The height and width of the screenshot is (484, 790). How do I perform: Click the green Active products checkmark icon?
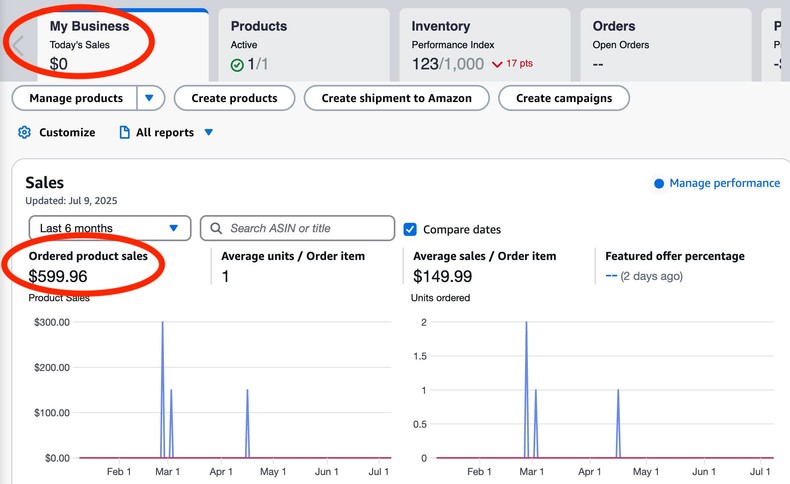point(237,65)
